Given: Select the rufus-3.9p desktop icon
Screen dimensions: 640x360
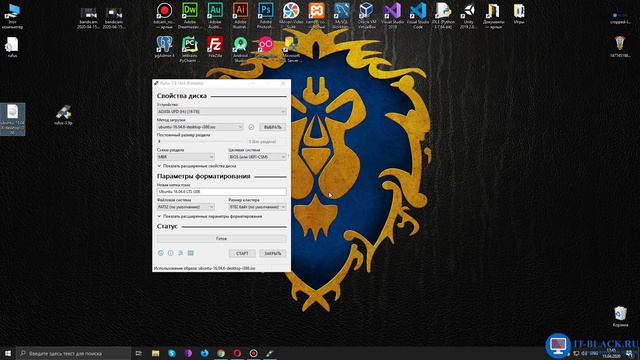Looking at the screenshot, I should tap(63, 115).
